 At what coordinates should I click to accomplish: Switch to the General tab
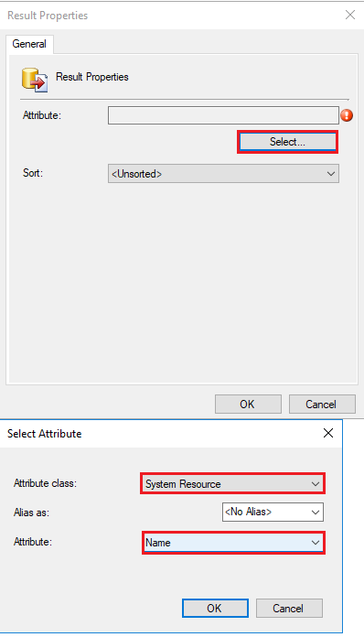tap(29, 44)
